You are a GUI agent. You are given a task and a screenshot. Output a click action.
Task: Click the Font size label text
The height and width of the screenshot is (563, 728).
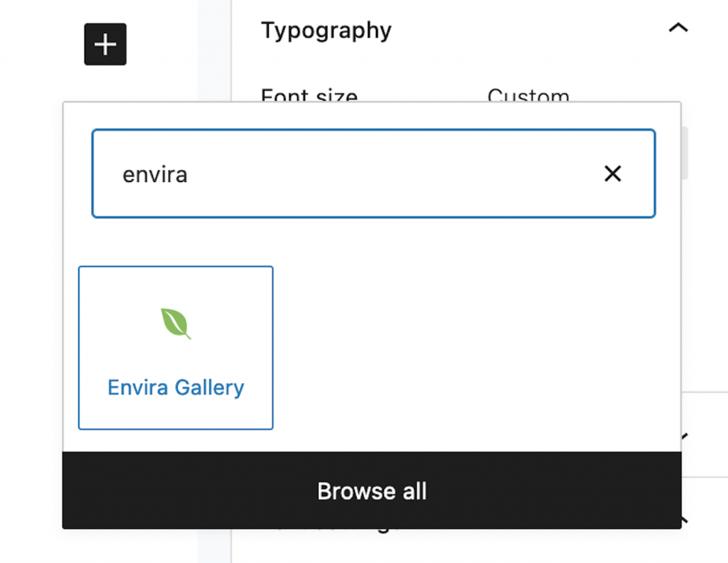(x=309, y=95)
